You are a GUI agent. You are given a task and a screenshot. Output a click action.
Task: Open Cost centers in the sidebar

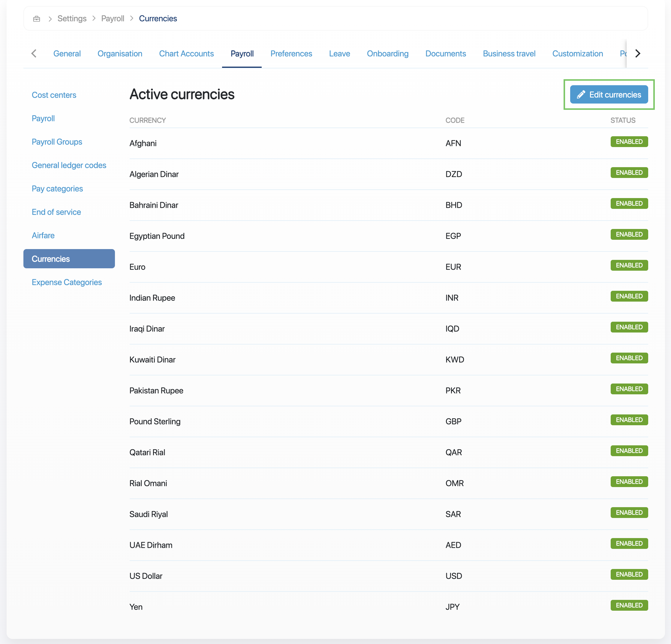[x=54, y=95]
